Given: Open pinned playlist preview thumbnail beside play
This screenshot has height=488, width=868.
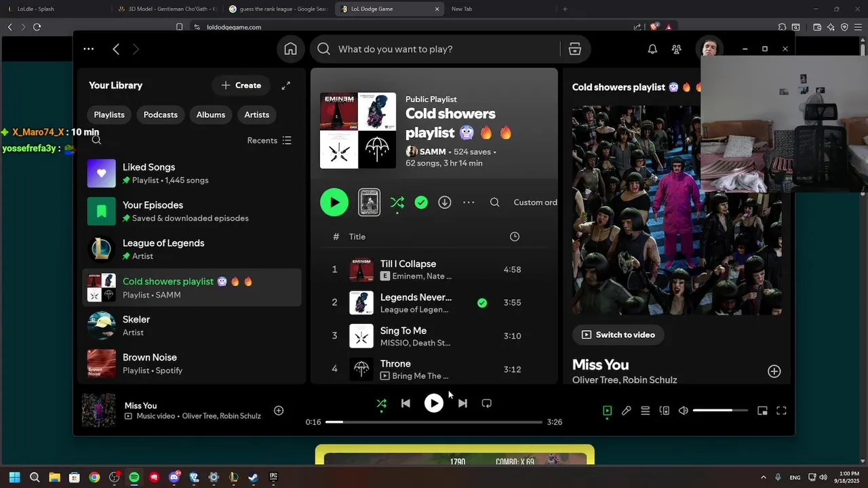Looking at the screenshot, I should (x=369, y=202).
